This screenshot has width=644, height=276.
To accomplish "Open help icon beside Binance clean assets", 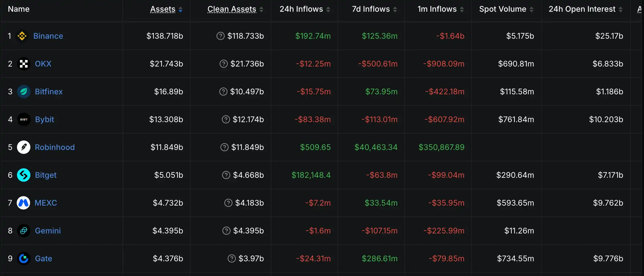I will pyautogui.click(x=220, y=36).
